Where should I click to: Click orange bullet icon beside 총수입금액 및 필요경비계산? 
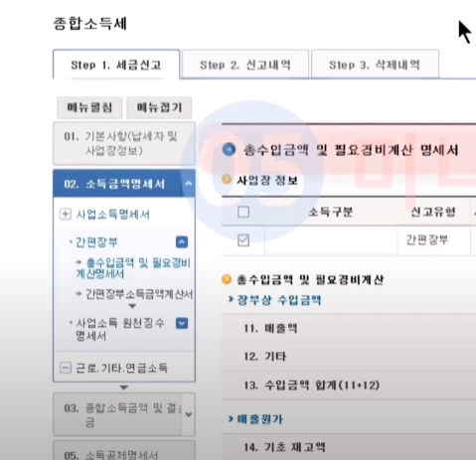pos(227,279)
